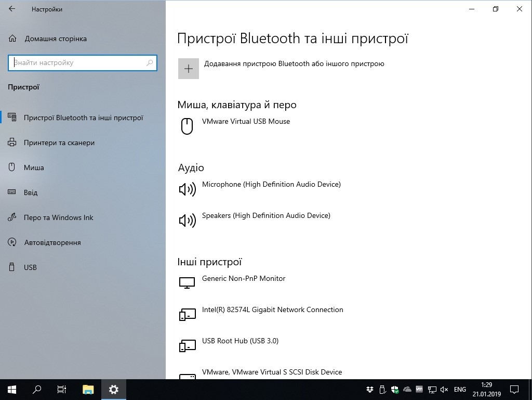Switch input language ENG indicator
532x400 pixels.
click(460, 390)
